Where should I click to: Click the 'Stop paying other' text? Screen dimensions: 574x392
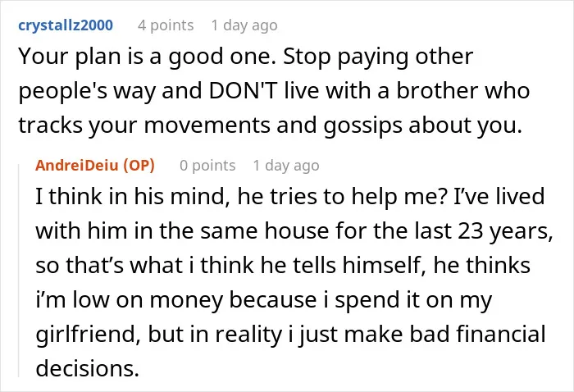pyautogui.click(x=378, y=57)
